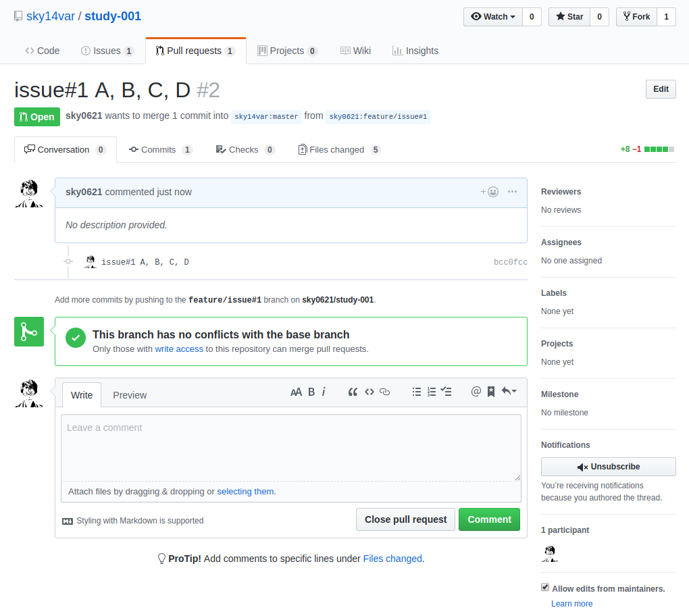This screenshot has width=689, height=616.
Task: Star the study-001 repository
Action: tap(569, 17)
